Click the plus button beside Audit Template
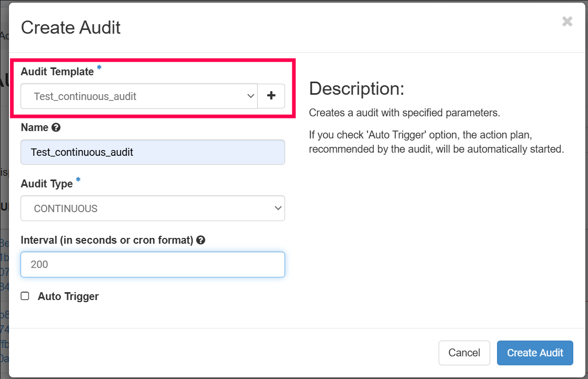The image size is (588, 379). (271, 96)
